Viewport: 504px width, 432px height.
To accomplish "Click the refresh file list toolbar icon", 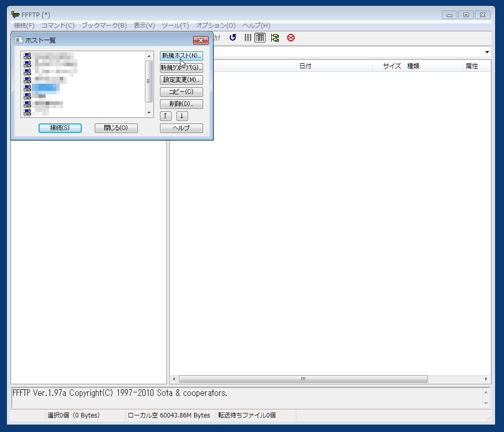I will pyautogui.click(x=233, y=38).
